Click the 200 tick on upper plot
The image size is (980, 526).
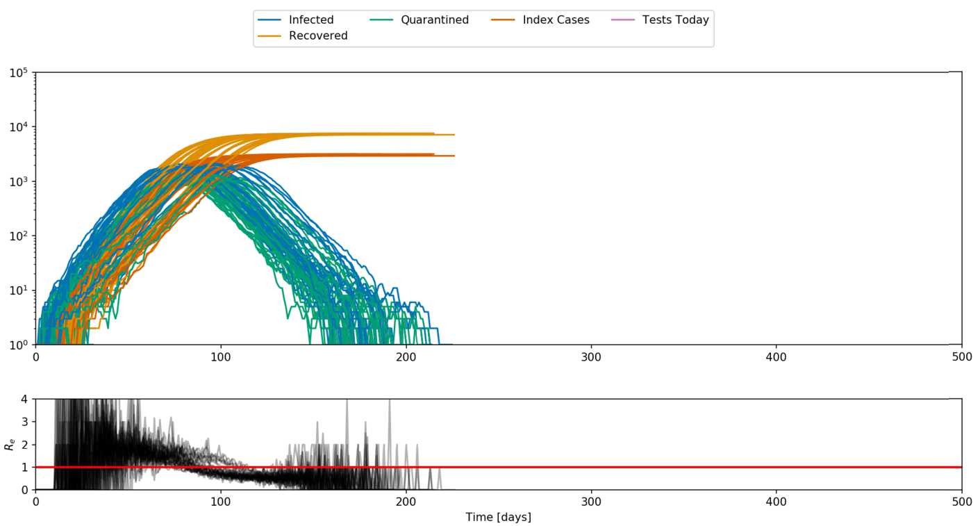tap(406, 356)
